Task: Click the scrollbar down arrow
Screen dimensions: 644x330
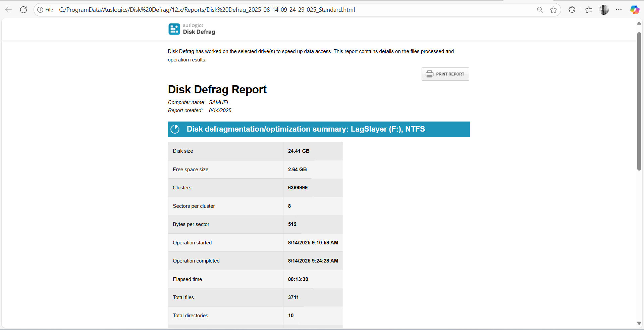Action: coord(639,324)
